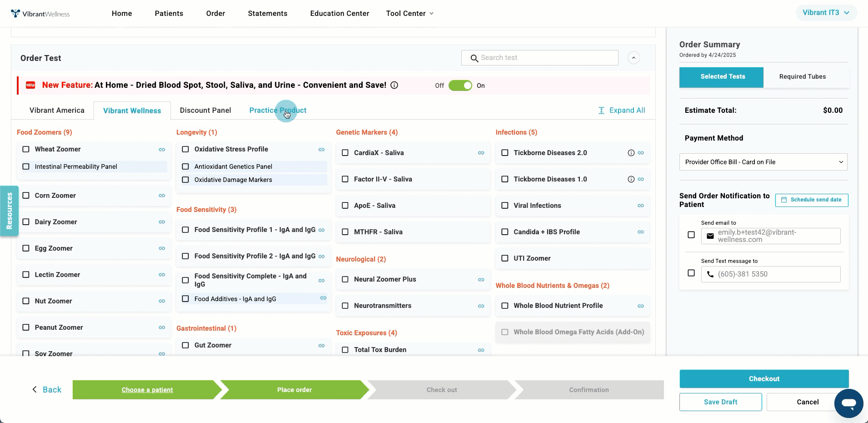Select the UTI Zoomer checkbox
868x423 pixels.
point(504,258)
